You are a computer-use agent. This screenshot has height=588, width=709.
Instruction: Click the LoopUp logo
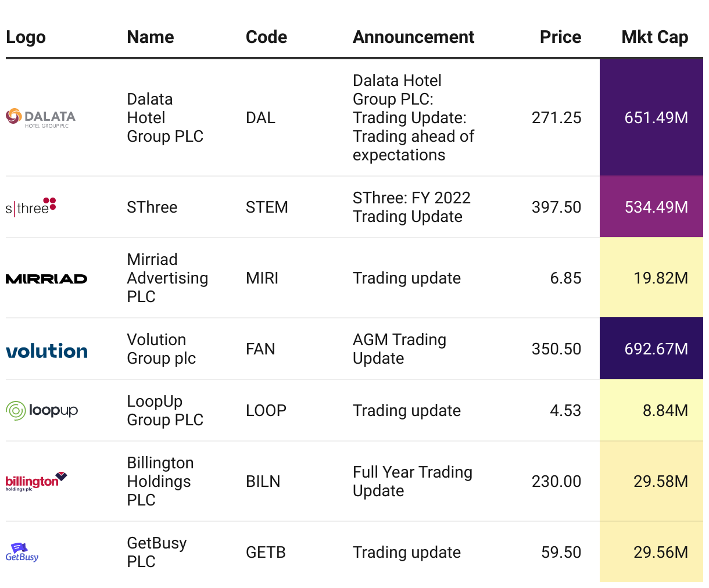coord(42,410)
